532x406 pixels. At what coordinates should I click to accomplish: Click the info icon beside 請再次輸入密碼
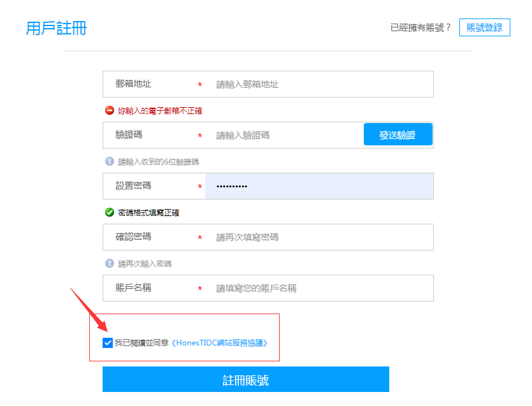(110, 263)
